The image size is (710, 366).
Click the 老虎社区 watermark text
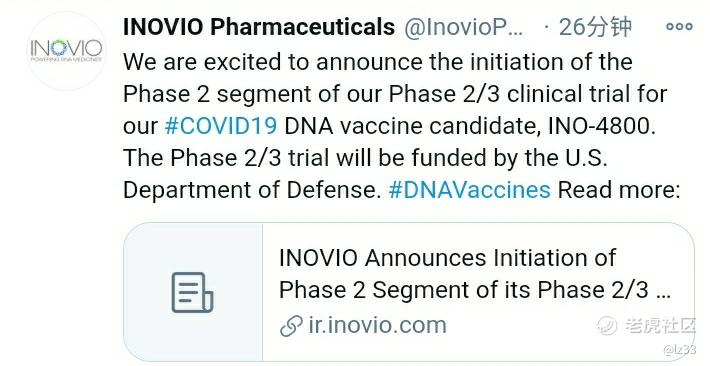[660, 325]
